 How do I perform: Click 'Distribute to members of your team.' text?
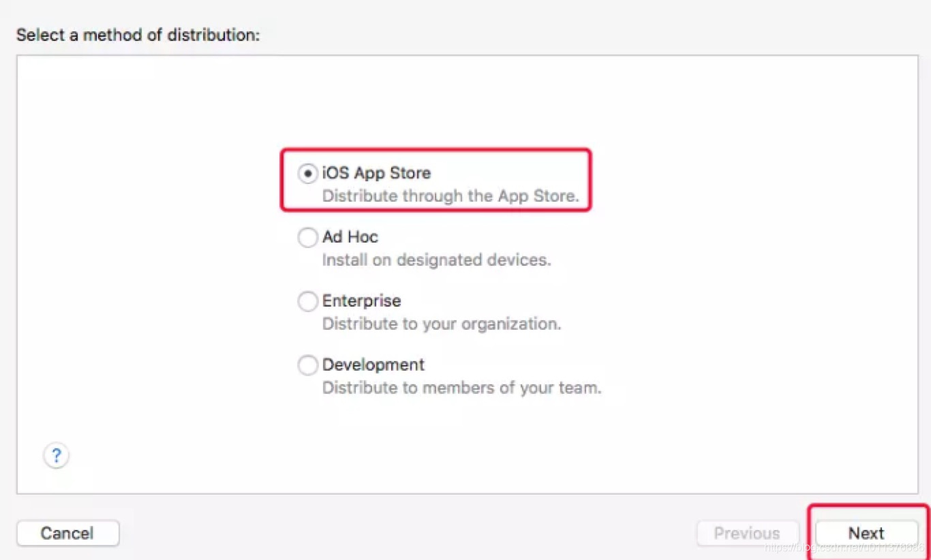tap(461, 388)
